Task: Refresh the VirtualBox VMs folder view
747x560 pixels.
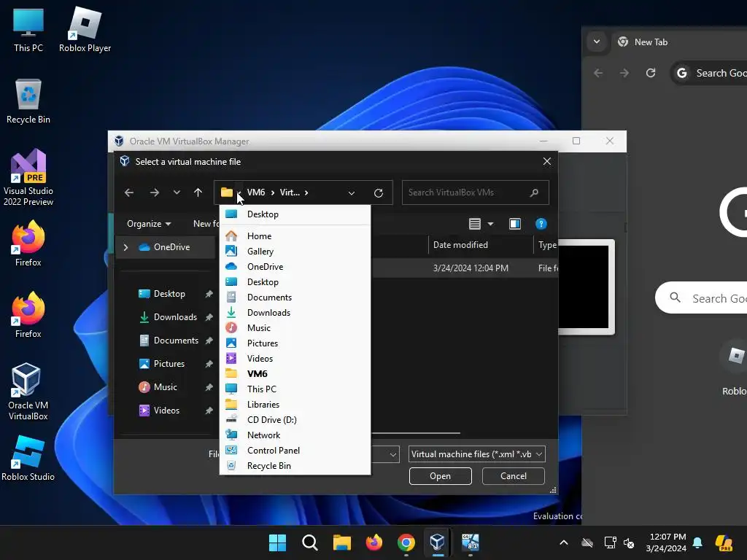Action: (x=379, y=192)
